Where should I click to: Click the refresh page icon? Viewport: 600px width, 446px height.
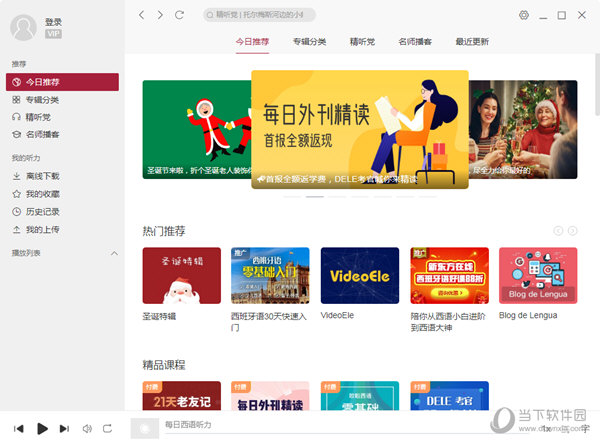pos(179,15)
